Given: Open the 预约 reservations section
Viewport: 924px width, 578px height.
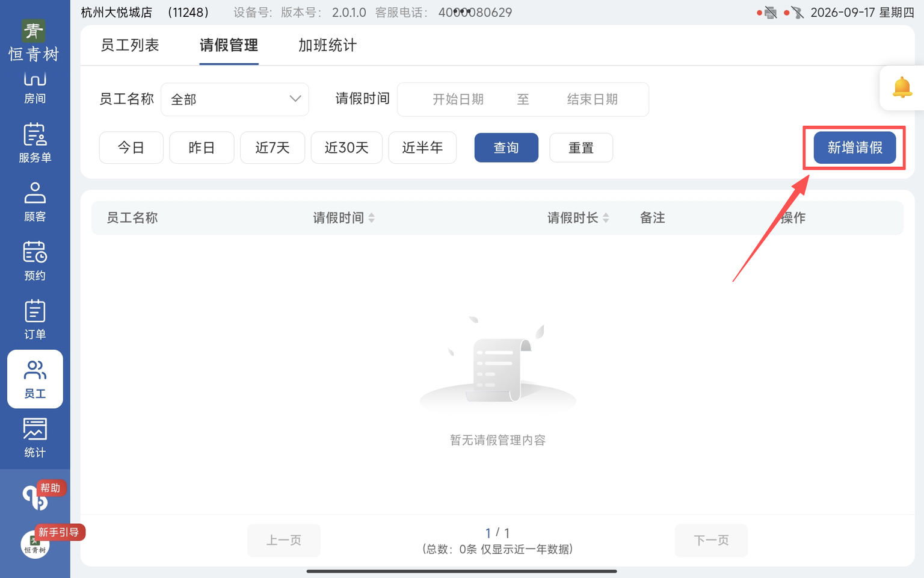Looking at the screenshot, I should click(x=35, y=261).
